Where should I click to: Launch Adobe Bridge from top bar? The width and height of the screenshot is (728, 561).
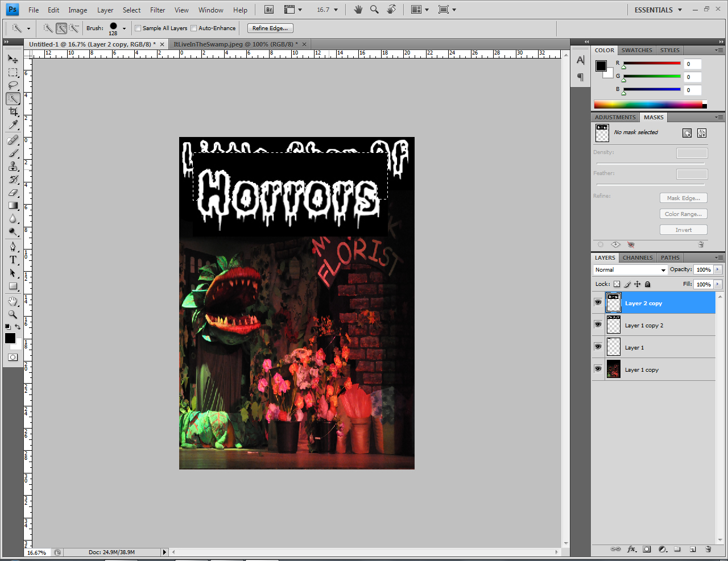[270, 10]
